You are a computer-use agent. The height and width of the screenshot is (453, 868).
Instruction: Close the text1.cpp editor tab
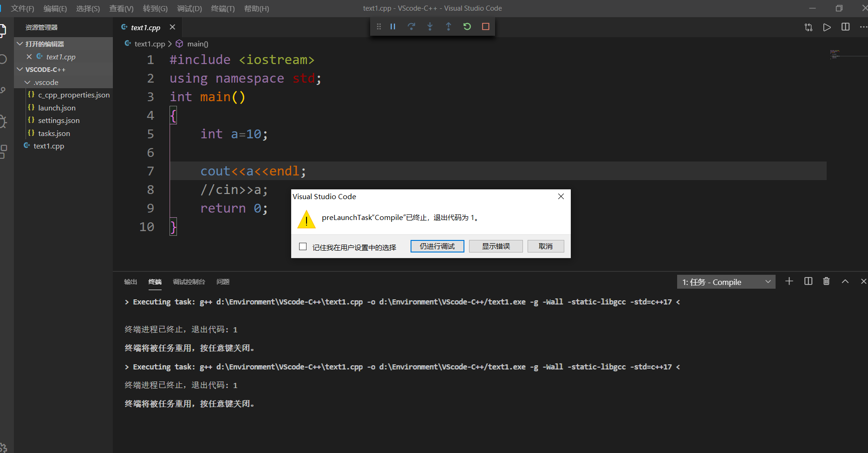[x=172, y=27]
